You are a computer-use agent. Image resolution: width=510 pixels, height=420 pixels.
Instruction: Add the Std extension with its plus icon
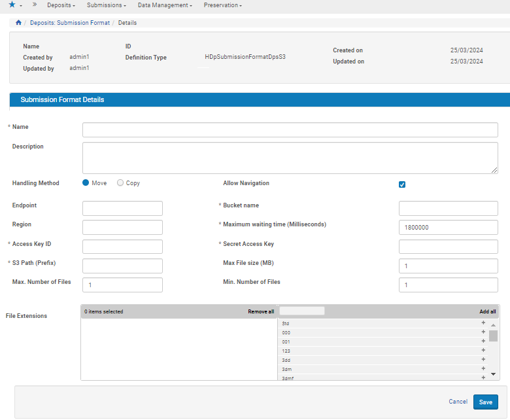tap(483, 323)
